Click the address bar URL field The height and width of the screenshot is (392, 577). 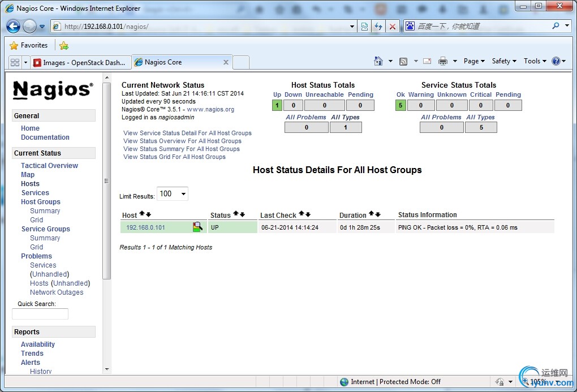tap(199, 27)
